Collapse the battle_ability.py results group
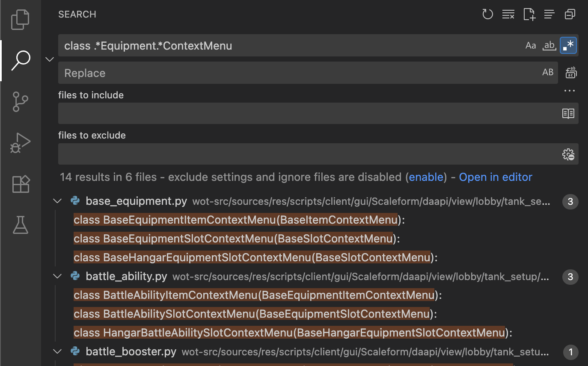Screen dimensions: 588x366 tap(57, 277)
